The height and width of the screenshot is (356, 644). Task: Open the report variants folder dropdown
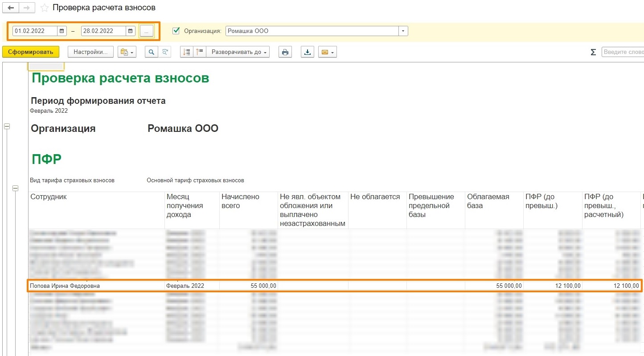[127, 52]
